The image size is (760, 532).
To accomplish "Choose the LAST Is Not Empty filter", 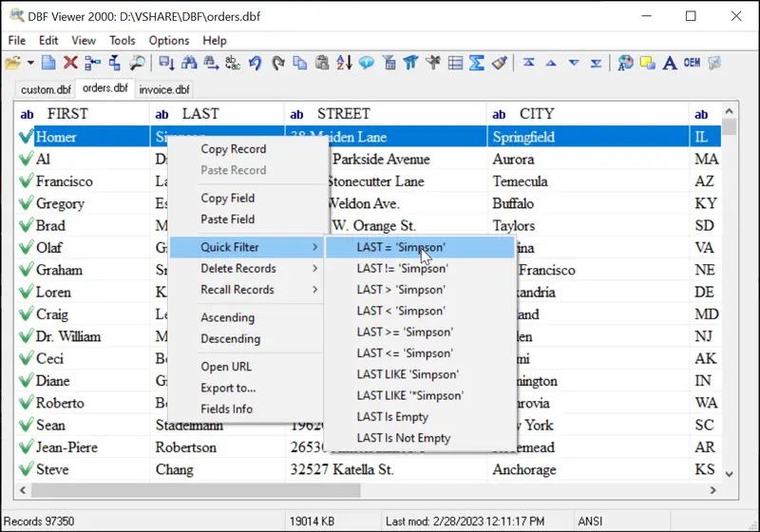I will 403,438.
